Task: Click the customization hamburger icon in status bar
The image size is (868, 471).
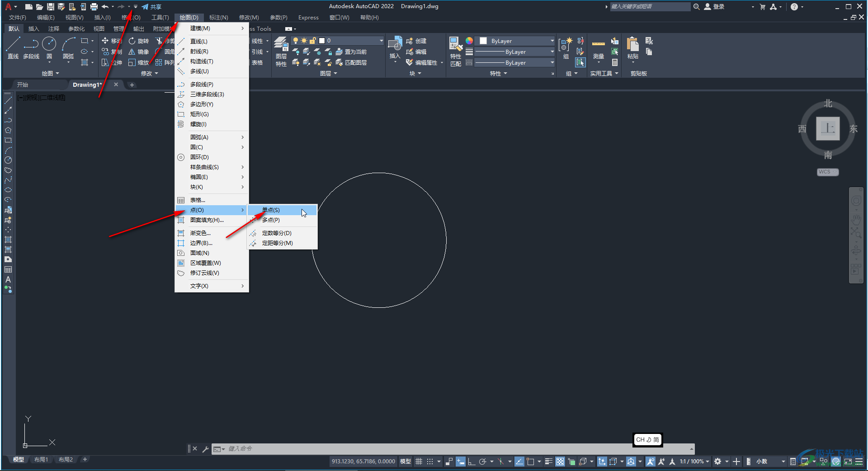Action: (x=859, y=462)
